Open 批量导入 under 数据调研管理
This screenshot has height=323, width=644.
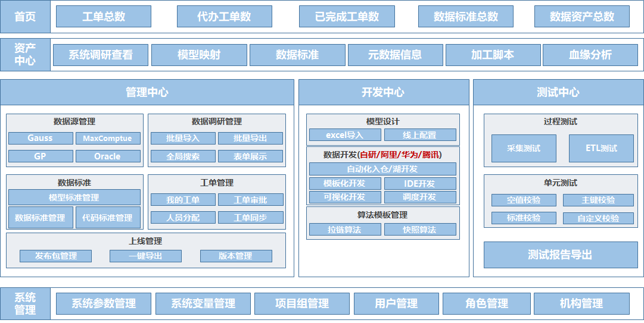click(x=183, y=138)
